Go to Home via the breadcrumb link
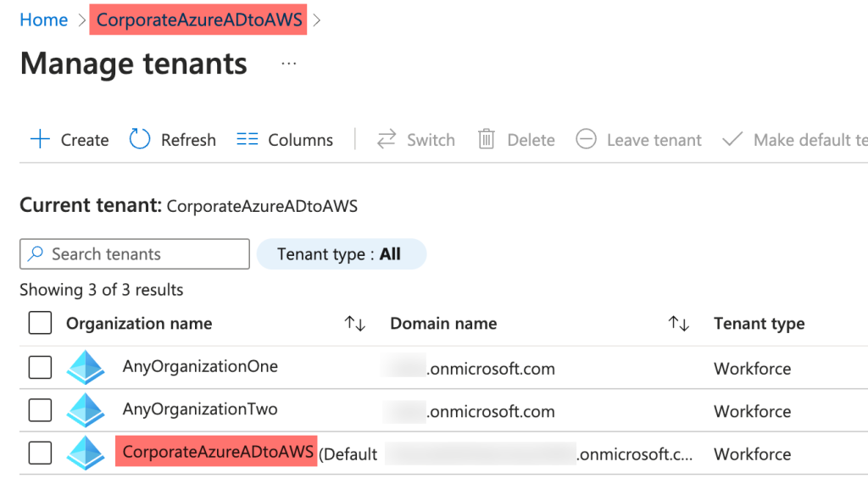This screenshot has width=868, height=495. pos(43,19)
